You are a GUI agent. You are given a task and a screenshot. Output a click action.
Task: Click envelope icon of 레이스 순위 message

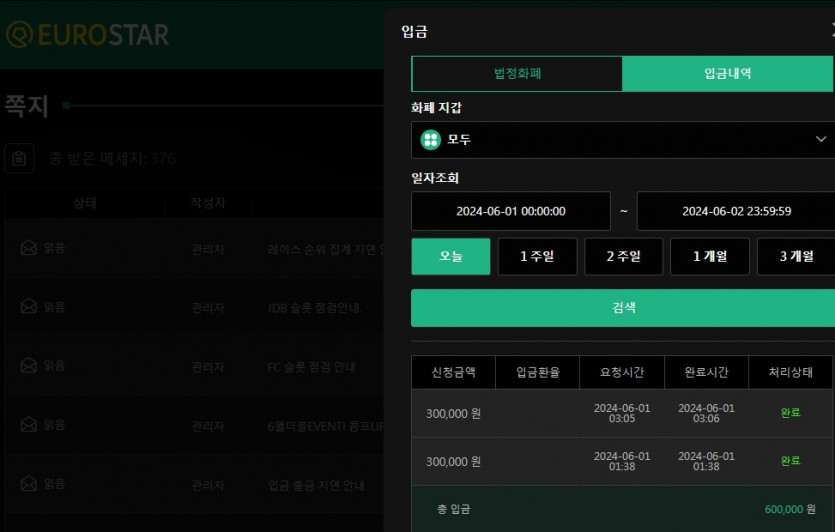[28, 248]
